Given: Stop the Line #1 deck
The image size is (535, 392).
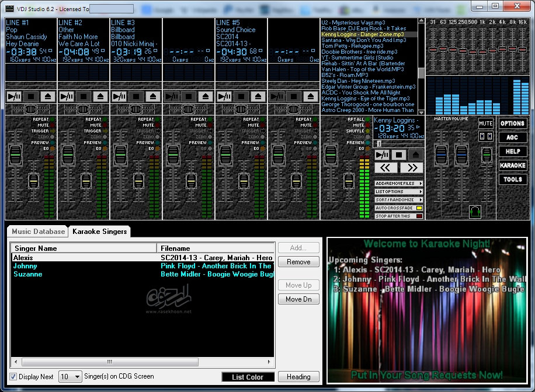Looking at the screenshot, I should point(31,96).
